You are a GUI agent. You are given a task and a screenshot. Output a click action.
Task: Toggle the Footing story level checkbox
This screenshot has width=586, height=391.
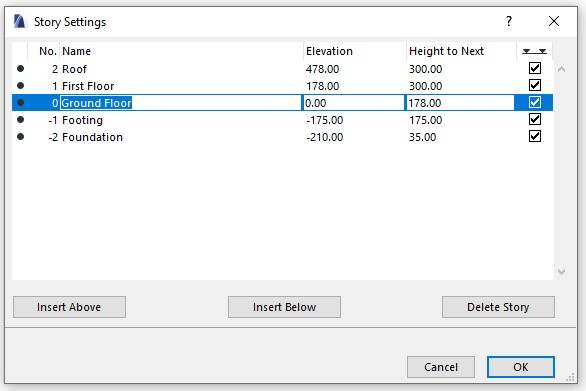535,119
